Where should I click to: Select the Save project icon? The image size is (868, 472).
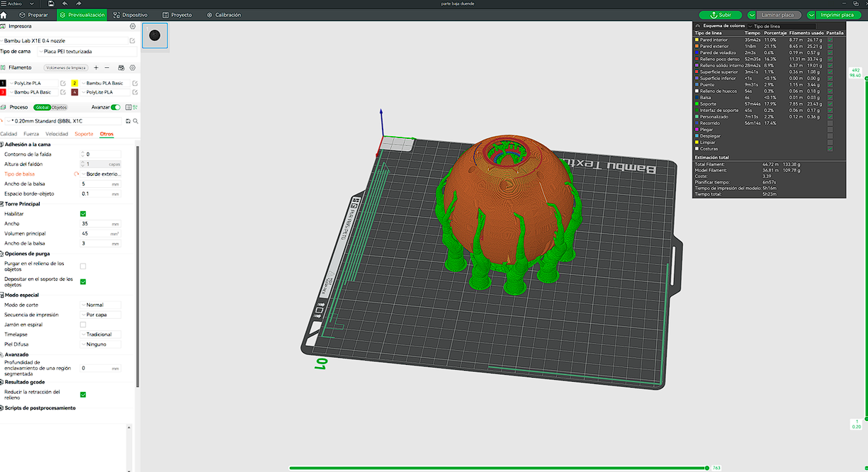50,4
